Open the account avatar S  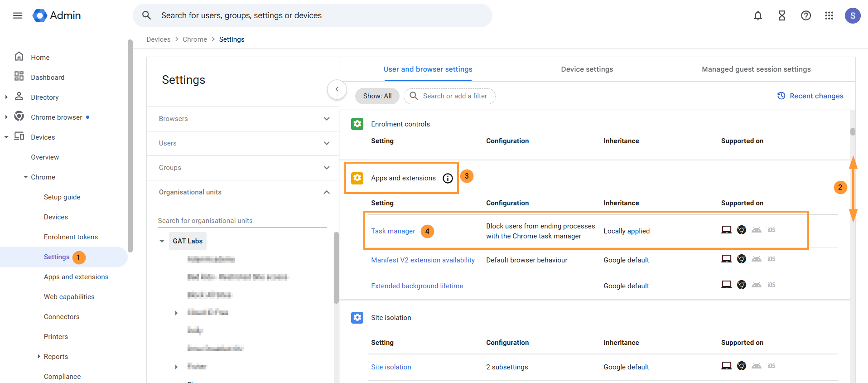(853, 15)
